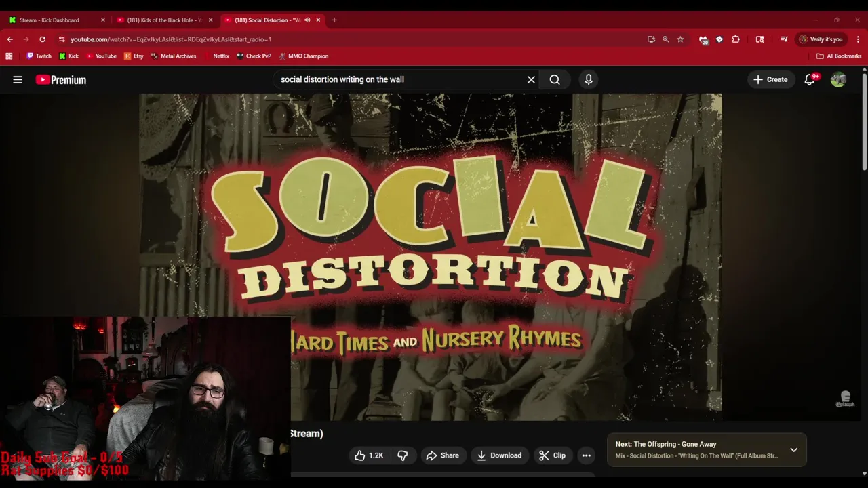Screen dimensions: 868x488
Task: View site information icon in address bar
Action: point(62,39)
